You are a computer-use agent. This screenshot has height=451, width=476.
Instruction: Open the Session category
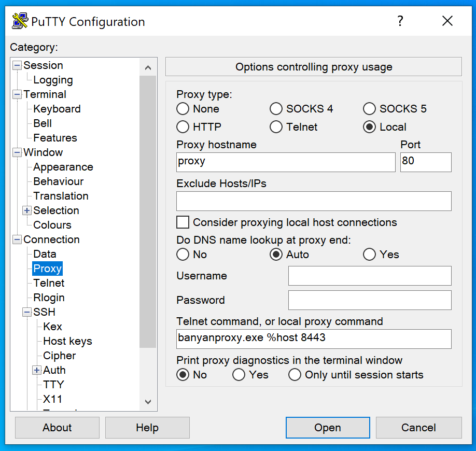coord(44,65)
